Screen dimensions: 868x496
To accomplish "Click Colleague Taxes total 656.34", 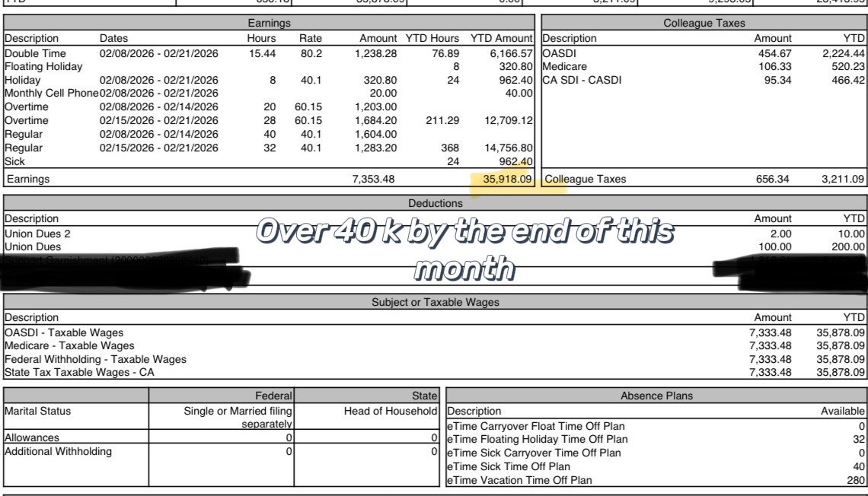I will coord(773,180).
